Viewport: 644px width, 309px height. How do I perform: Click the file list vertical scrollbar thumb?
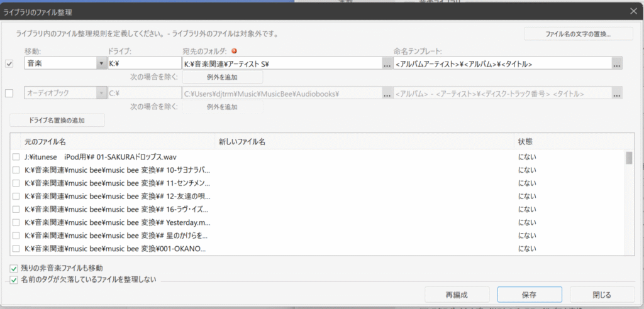629,158
